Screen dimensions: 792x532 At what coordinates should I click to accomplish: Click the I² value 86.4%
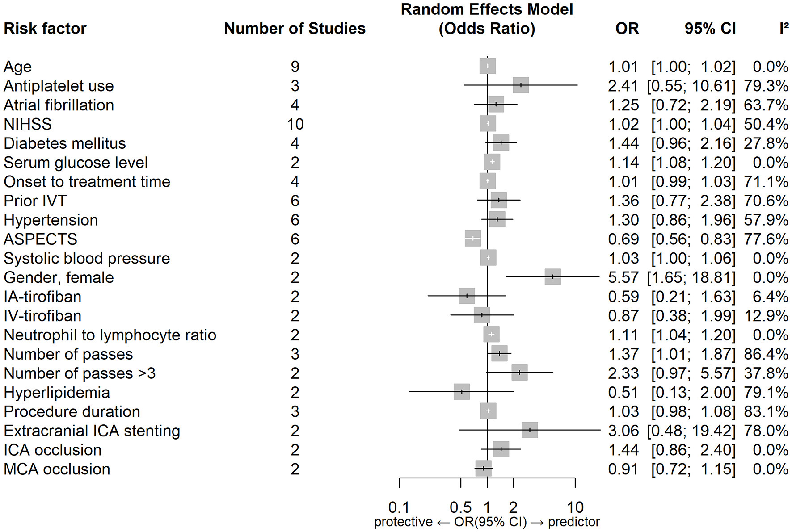coord(766,354)
